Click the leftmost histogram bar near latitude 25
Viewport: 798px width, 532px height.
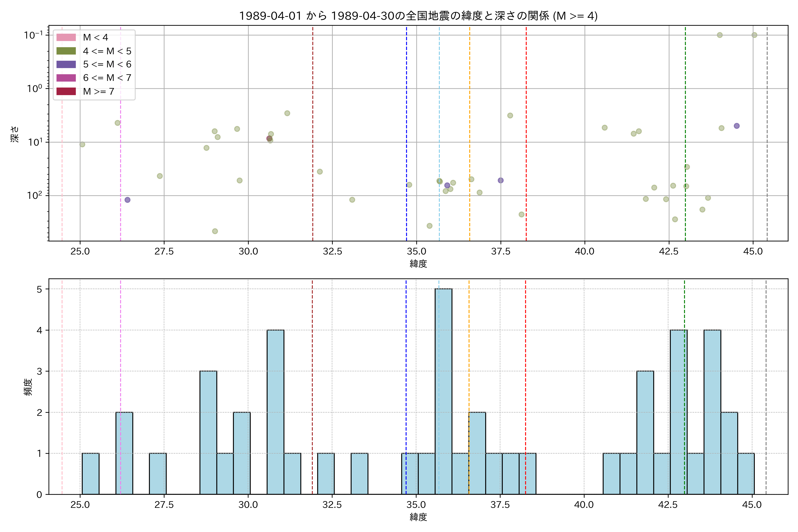click(91, 474)
